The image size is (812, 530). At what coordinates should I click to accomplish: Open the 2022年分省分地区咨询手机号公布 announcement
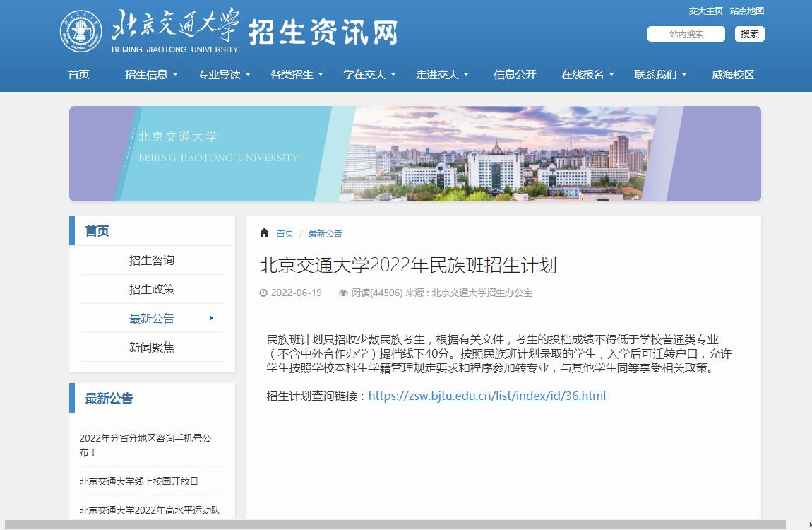(x=145, y=444)
